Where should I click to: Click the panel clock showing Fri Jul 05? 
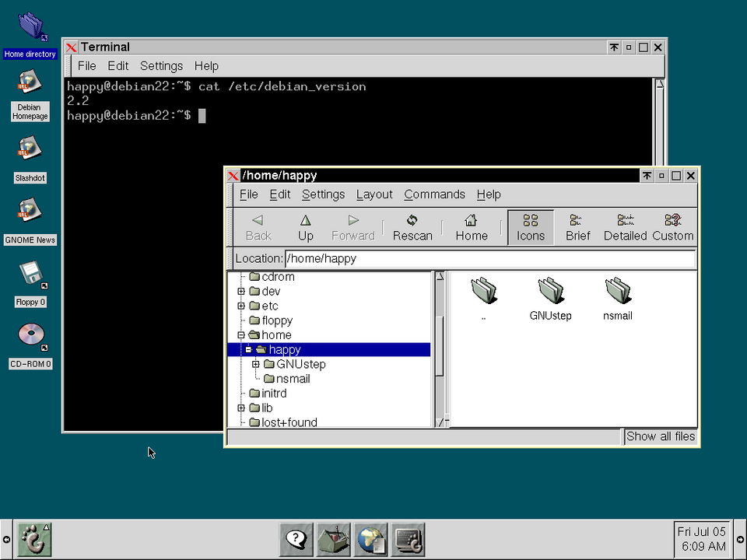[x=701, y=539]
